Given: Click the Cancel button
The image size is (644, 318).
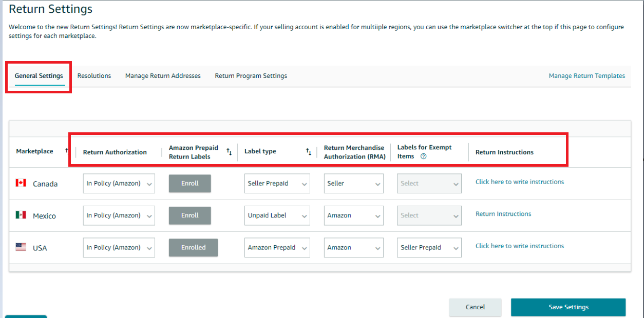Looking at the screenshot, I should point(475,307).
